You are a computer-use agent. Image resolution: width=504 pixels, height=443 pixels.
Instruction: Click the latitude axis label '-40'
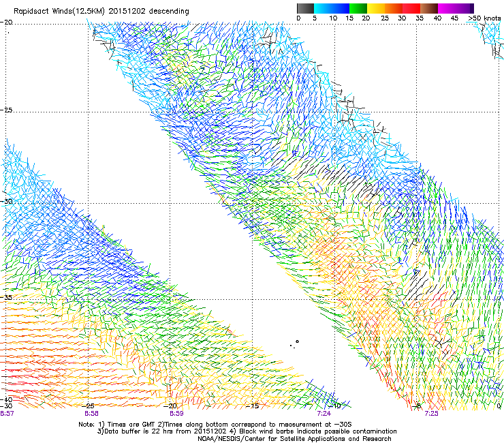(x=6, y=399)
